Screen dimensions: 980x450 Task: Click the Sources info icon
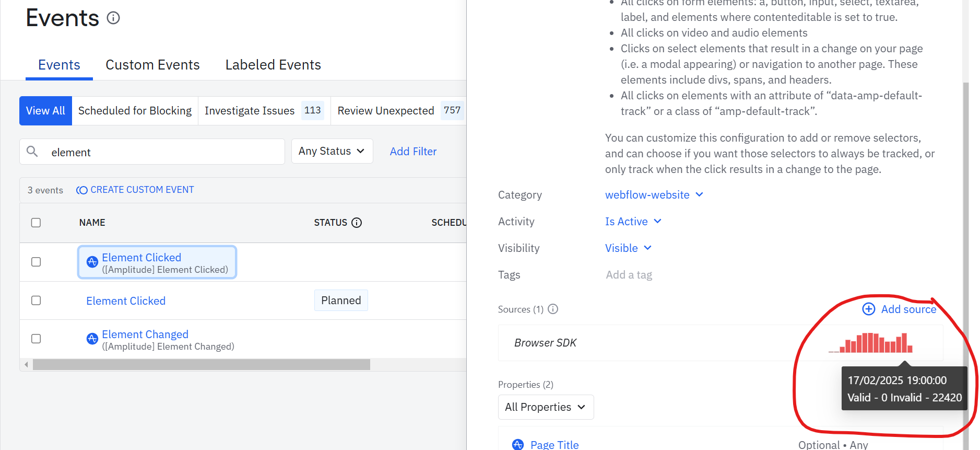coord(553,309)
